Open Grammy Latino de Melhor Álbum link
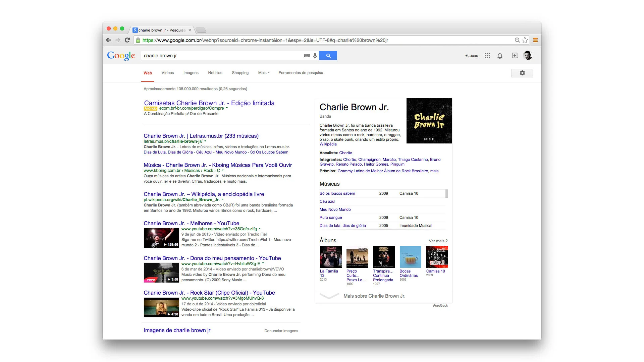 point(383,171)
